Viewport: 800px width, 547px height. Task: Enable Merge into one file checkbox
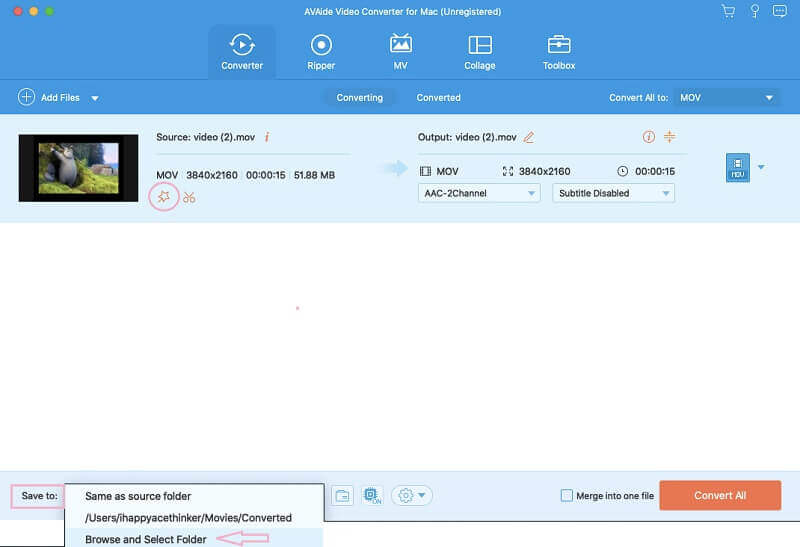click(567, 496)
